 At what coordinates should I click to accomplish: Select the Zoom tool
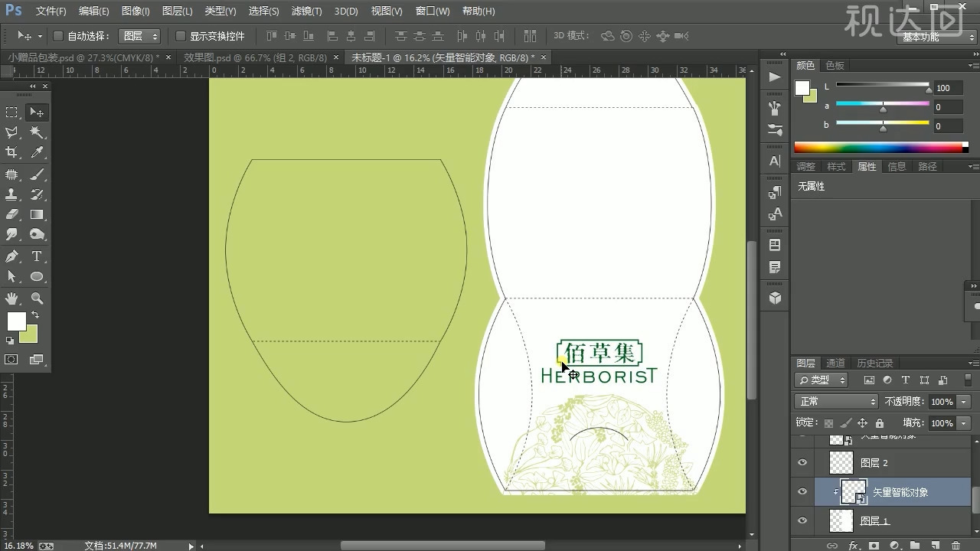pos(37,298)
